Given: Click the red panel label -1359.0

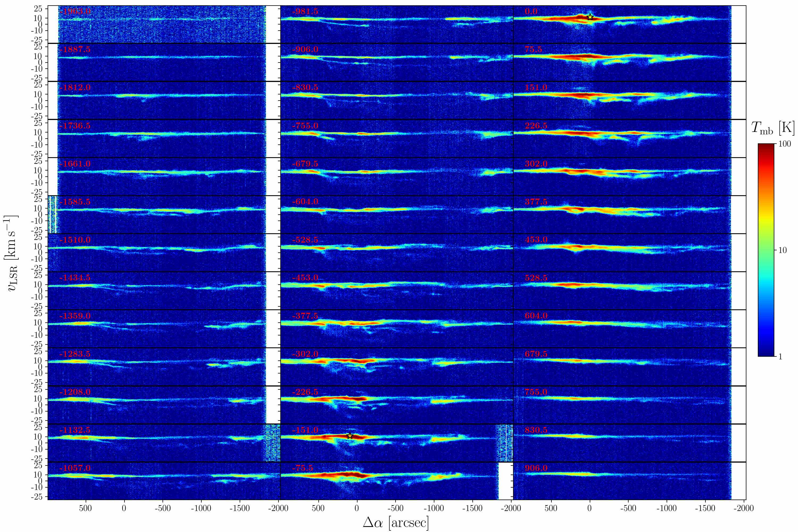Looking at the screenshot, I should click(x=75, y=316).
